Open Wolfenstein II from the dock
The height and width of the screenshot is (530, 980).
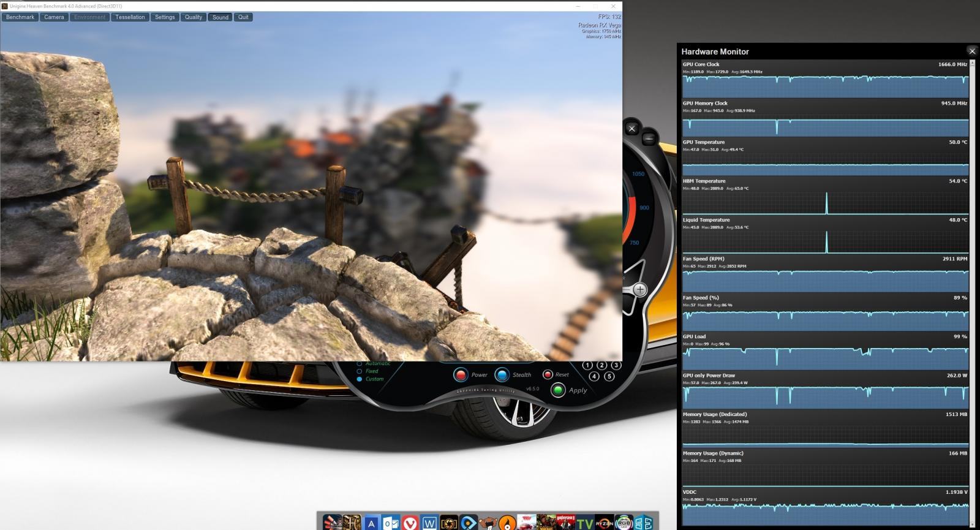click(565, 523)
